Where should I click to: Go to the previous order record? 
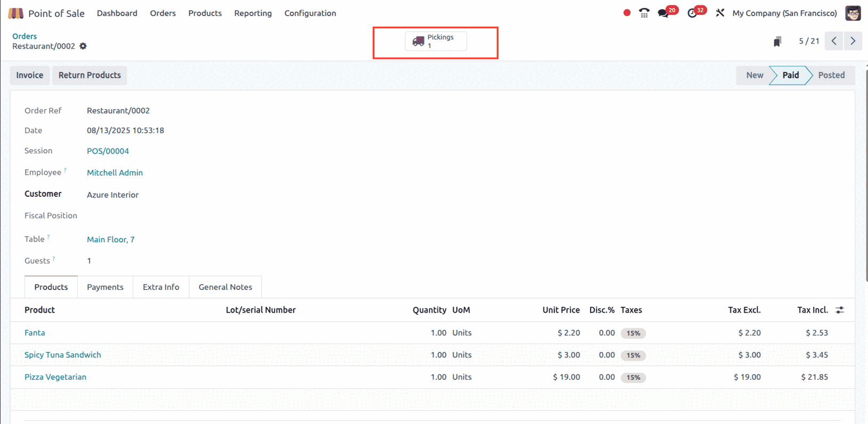[x=834, y=41]
